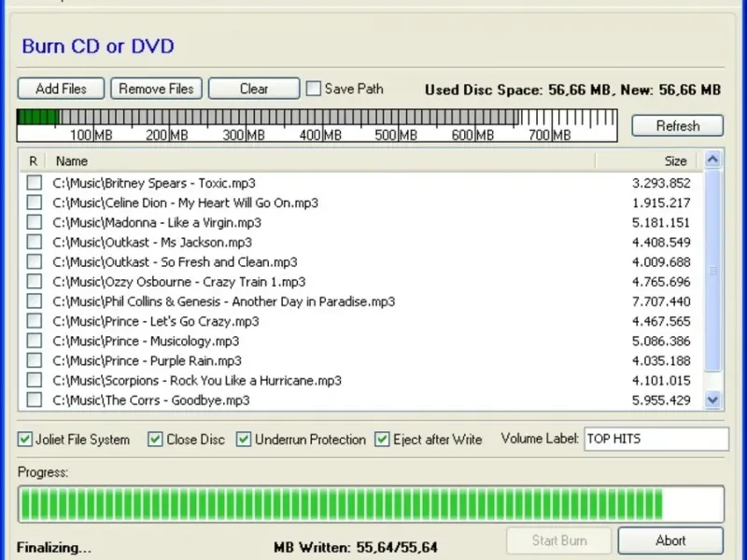Click the Used Disc Space text

[x=572, y=90]
